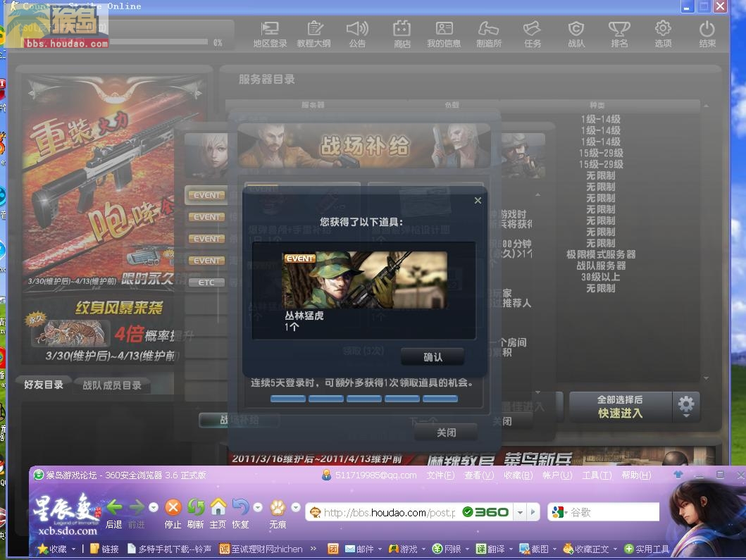Open the browser 帮助(H) menu
746x560 pixels.
637,475
